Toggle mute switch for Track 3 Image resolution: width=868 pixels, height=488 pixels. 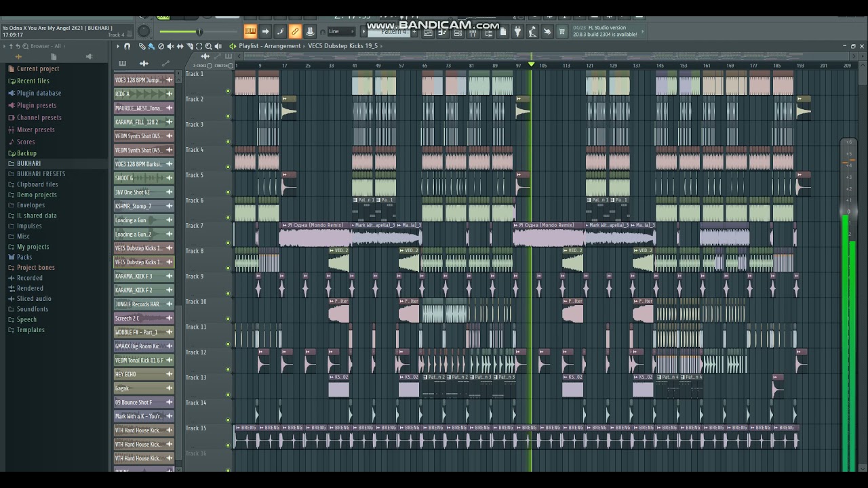tap(228, 142)
